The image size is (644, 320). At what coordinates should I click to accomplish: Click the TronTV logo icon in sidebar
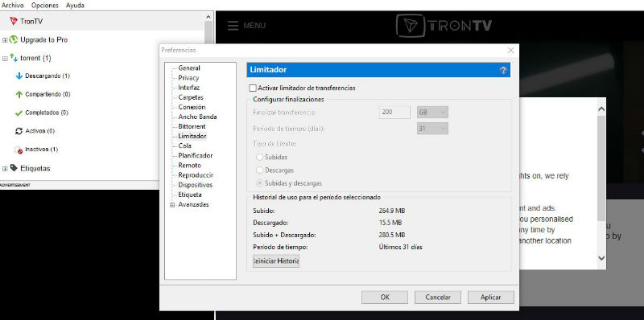pos(14,21)
